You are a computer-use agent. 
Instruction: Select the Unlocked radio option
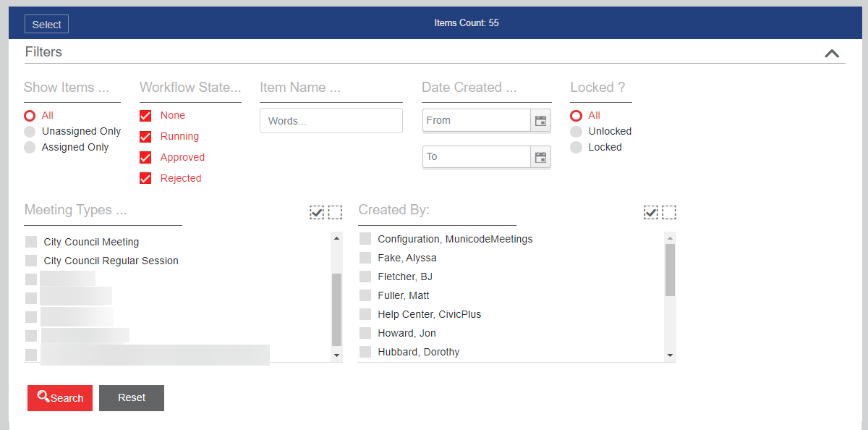click(x=576, y=132)
